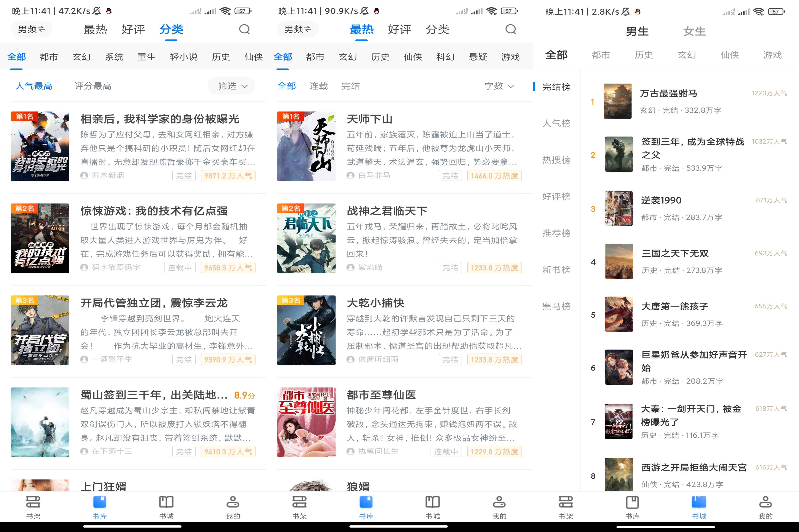Switch to 分类 tab in middle screen
This screenshot has width=799, height=532.
click(437, 30)
